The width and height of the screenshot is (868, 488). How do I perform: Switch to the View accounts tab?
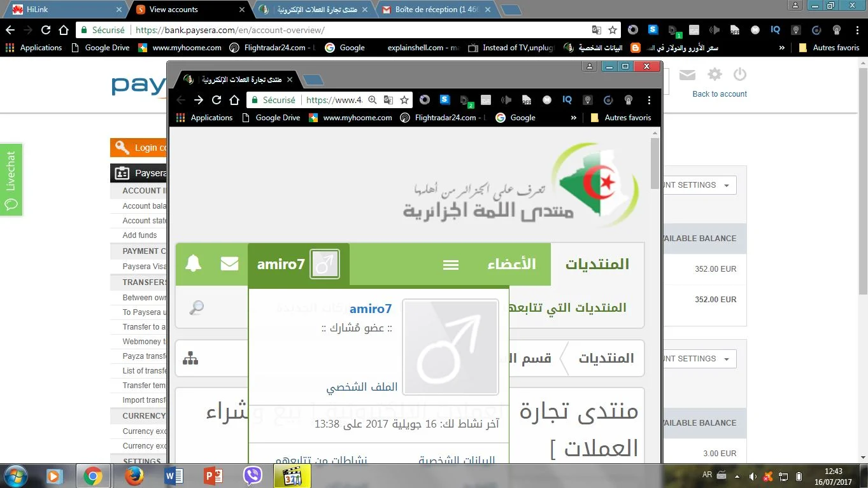click(x=188, y=10)
